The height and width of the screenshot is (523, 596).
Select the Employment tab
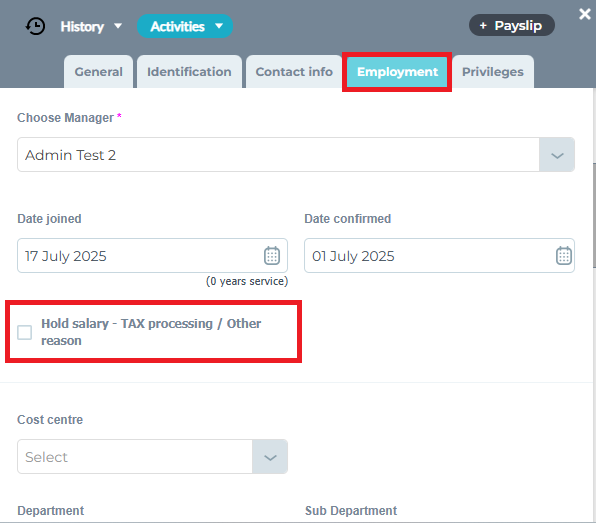(x=397, y=72)
